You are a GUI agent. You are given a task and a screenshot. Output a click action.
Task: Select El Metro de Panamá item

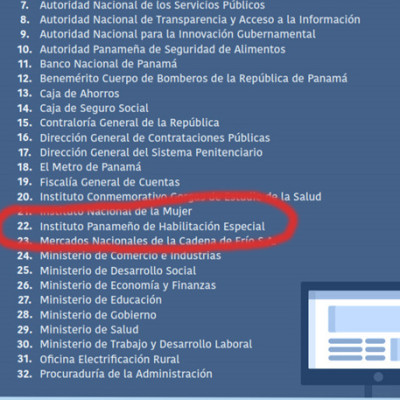pyautogui.click(x=90, y=167)
